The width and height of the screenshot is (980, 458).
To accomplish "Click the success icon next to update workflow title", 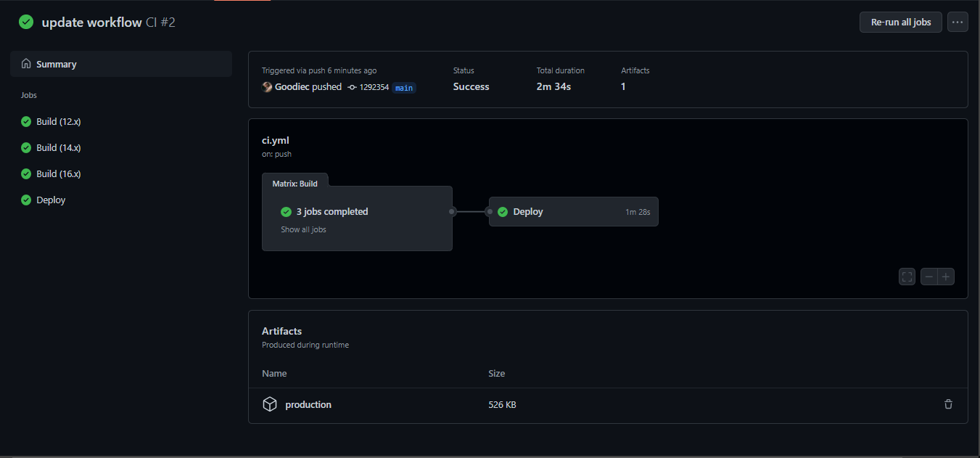I will click(26, 22).
